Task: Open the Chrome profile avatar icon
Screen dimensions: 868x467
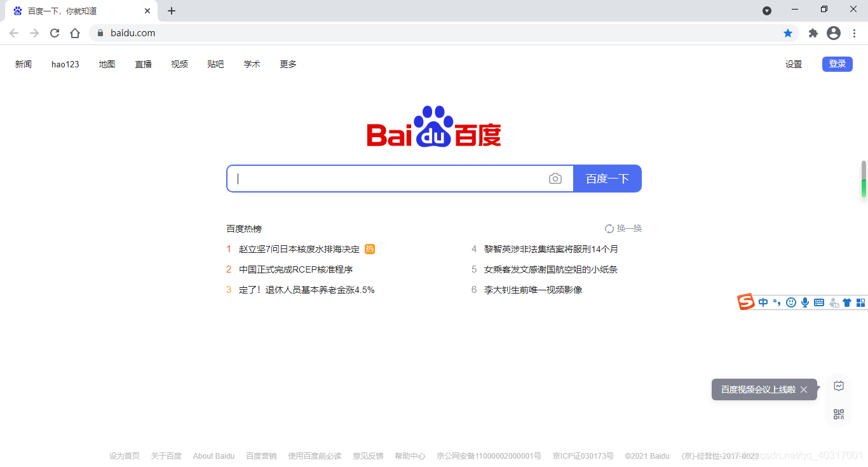Action: [x=834, y=33]
